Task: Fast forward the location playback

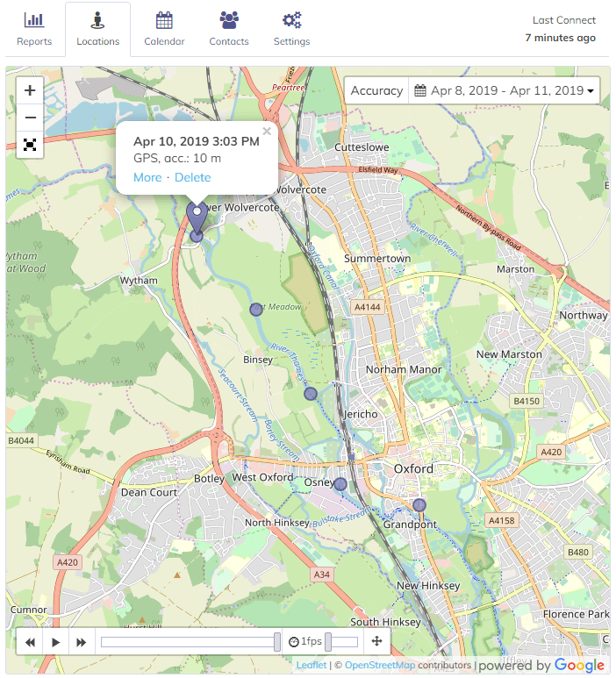Action: pyautogui.click(x=81, y=642)
